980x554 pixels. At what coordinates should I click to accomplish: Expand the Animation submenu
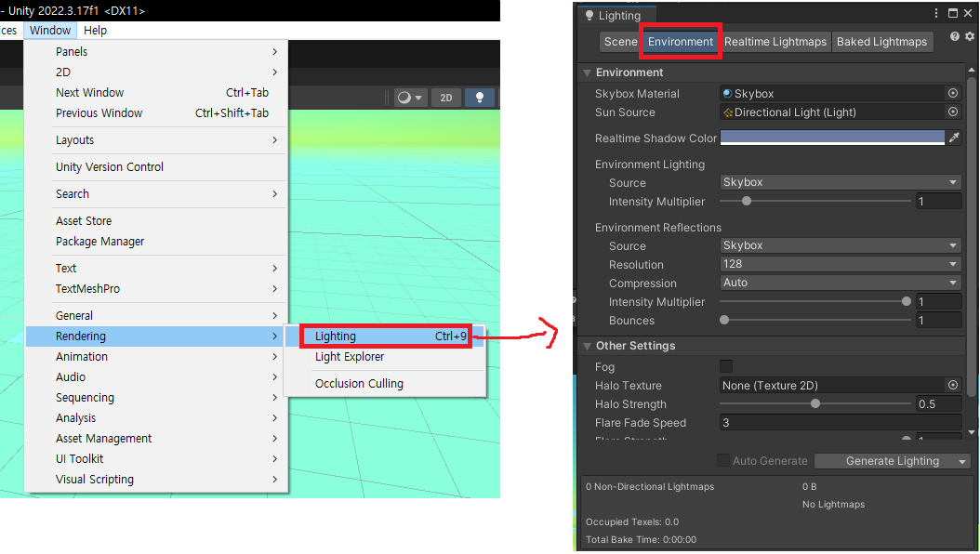coord(155,357)
